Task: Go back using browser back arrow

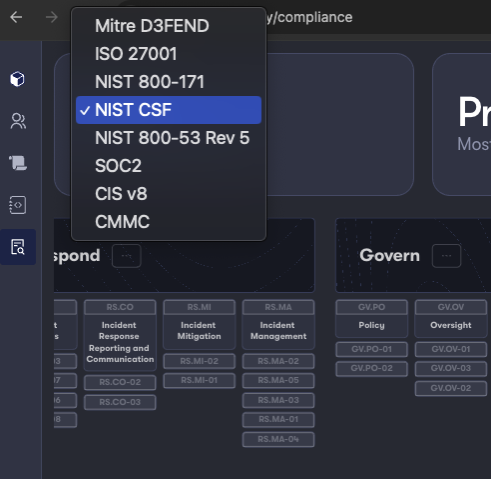Action: point(16,17)
